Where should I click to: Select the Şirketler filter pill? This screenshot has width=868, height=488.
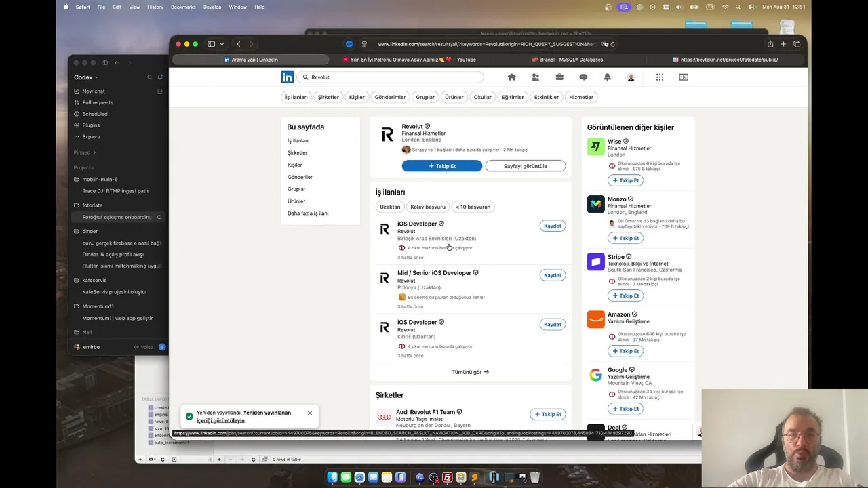(328, 97)
